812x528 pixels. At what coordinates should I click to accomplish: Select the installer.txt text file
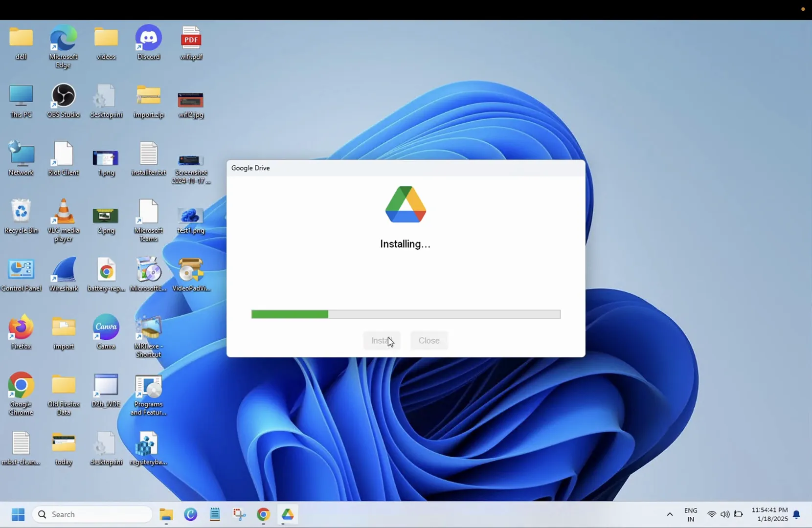coord(149,159)
